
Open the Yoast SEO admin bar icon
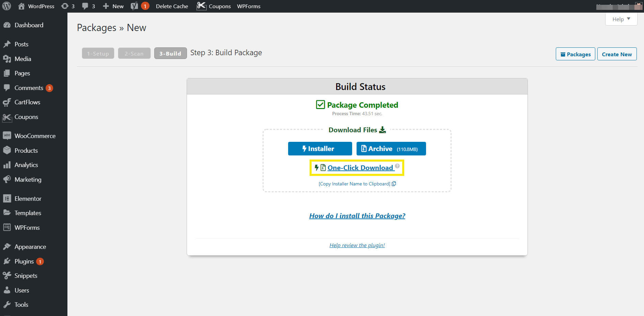click(135, 6)
